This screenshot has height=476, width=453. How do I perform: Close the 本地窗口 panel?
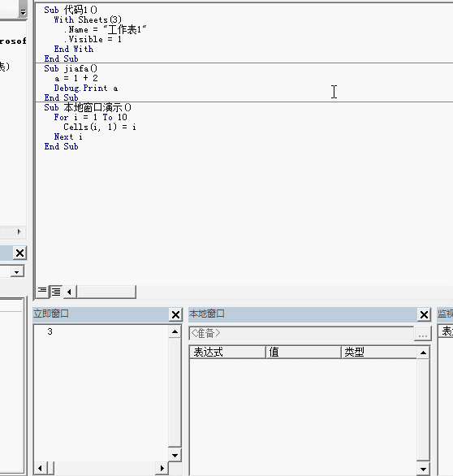click(424, 315)
